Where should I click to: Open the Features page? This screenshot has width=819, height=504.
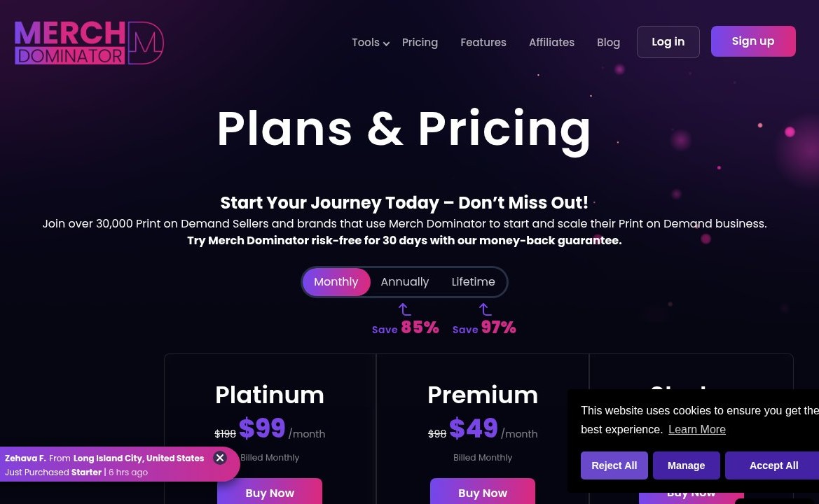coord(483,42)
